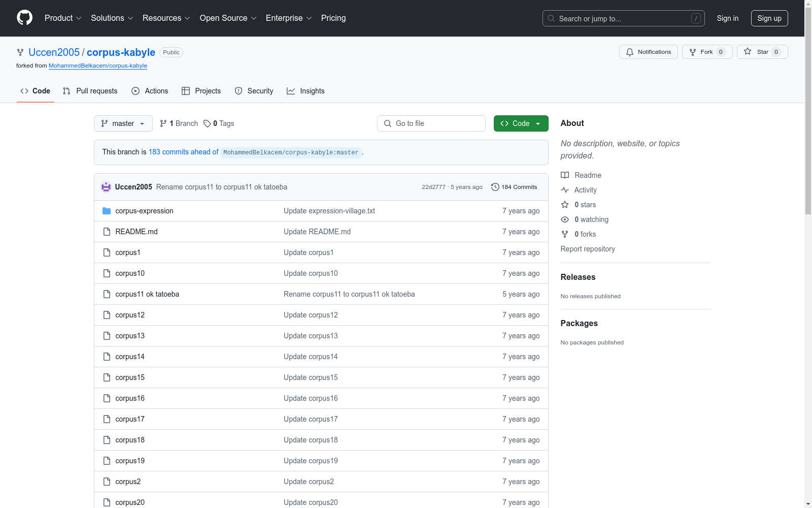Image resolution: width=812 pixels, height=508 pixels.
Task: Click the Readme book icon in About
Action: tap(565, 175)
